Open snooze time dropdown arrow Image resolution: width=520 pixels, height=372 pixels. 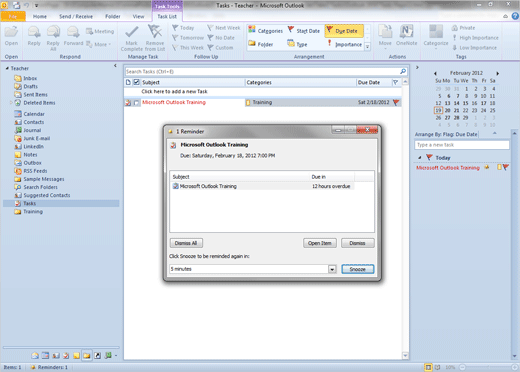(x=332, y=269)
